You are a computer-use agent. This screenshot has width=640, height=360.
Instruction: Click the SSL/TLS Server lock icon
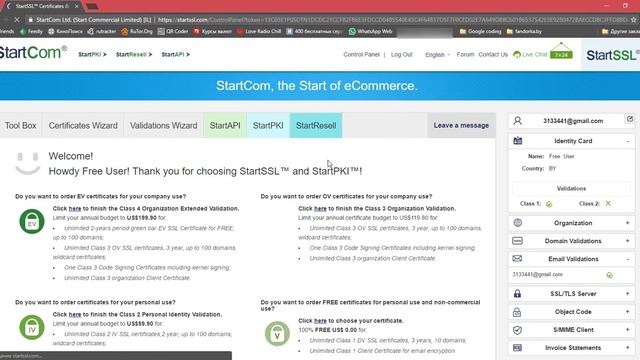click(x=517, y=293)
